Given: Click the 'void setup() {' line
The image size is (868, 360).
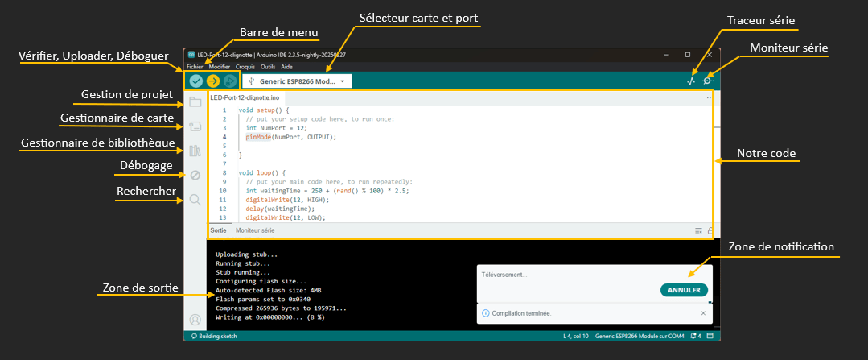Looking at the screenshot, I should pos(264,110).
